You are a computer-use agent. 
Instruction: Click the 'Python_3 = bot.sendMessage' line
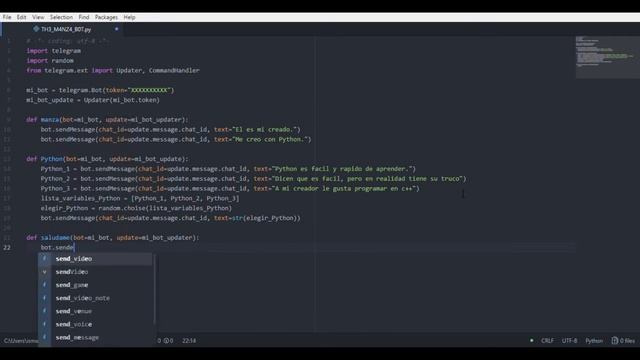[x=230, y=188]
